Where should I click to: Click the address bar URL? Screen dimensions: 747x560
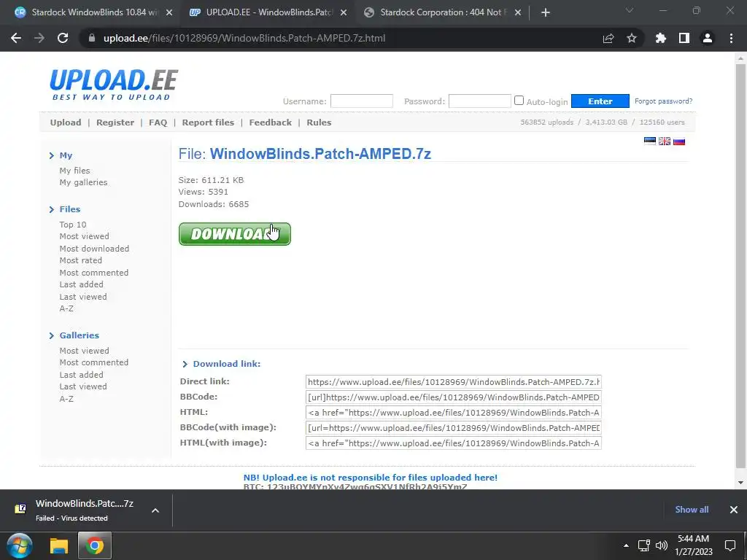coord(244,38)
